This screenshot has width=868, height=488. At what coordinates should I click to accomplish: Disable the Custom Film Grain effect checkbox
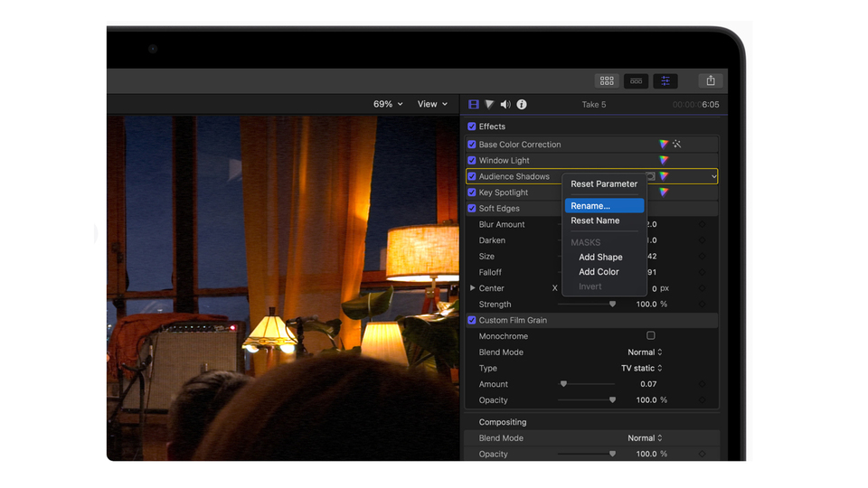coord(472,321)
